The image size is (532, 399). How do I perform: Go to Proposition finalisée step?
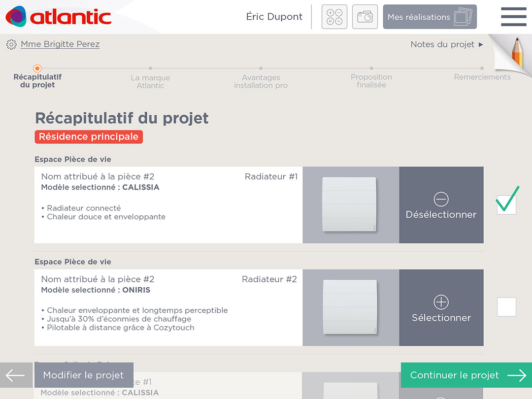[371, 77]
